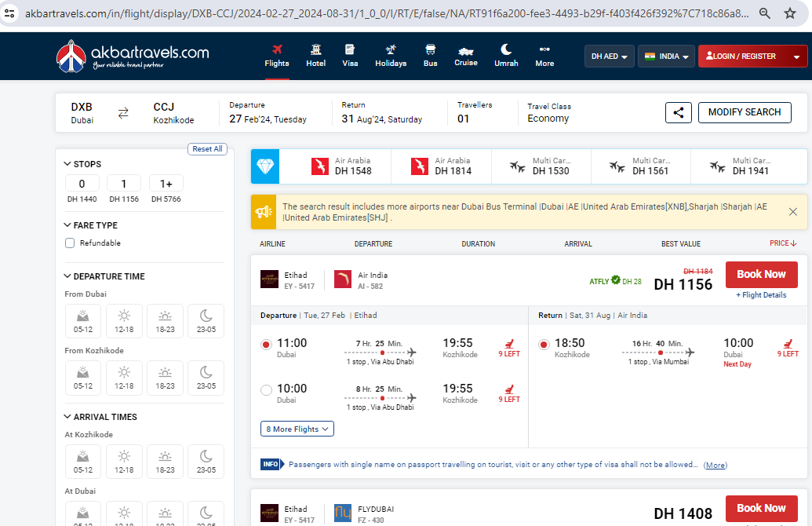Viewport: 812px width, 526px height.
Task: Select 23-05 departure from Kozhikode
Action: click(x=206, y=378)
